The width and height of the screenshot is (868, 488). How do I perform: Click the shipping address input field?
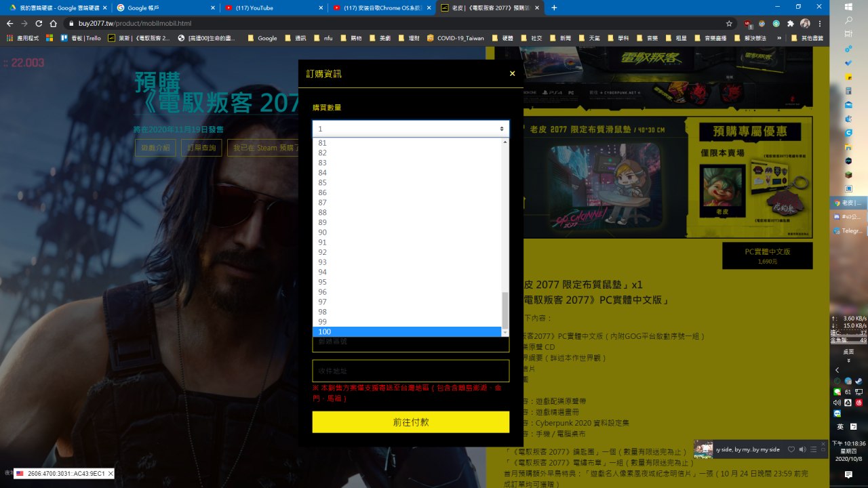click(410, 371)
